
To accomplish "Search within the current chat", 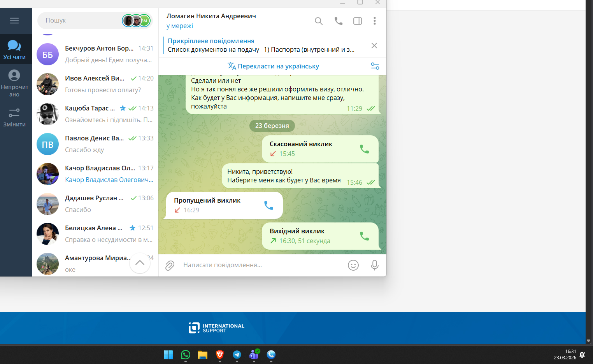I will [319, 21].
